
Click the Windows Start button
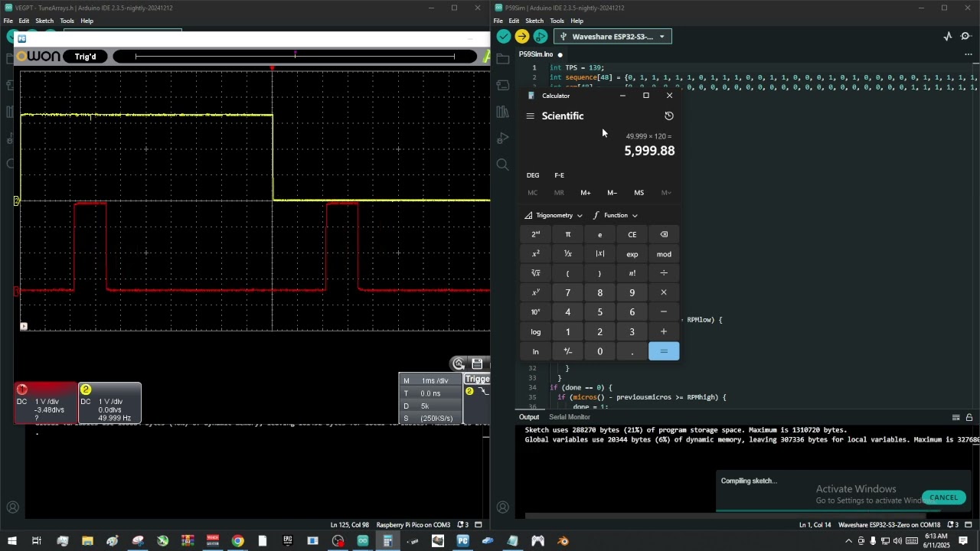tap(12, 541)
